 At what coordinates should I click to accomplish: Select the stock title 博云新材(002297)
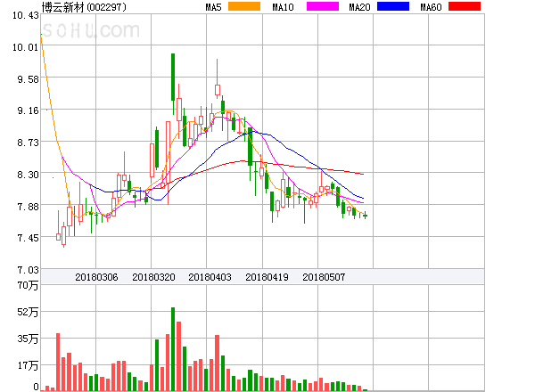pos(84,7)
